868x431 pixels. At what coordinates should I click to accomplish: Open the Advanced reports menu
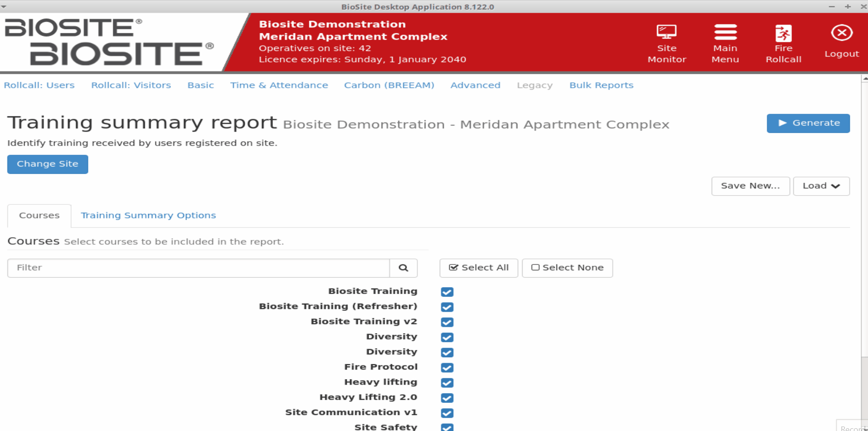click(475, 85)
